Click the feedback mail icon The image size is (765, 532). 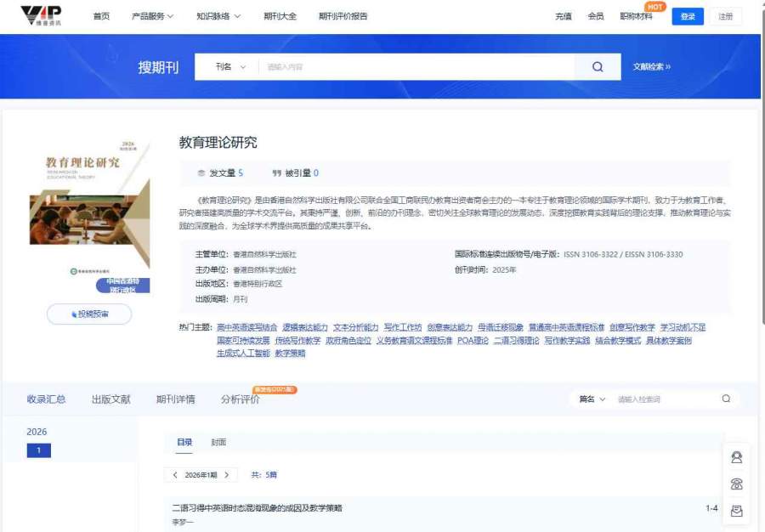tap(736, 511)
